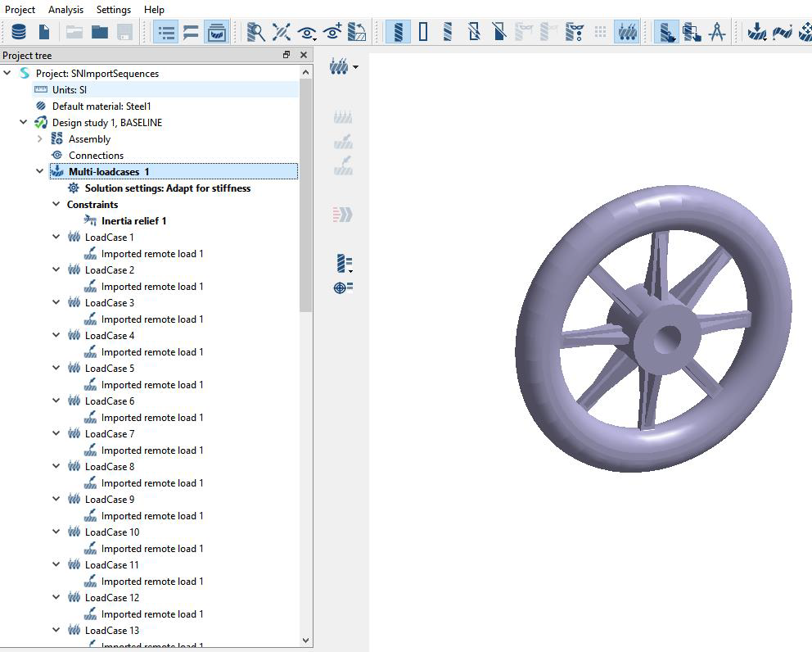Select the compass measure tool icon
This screenshot has height=652, width=812.
tap(717, 32)
